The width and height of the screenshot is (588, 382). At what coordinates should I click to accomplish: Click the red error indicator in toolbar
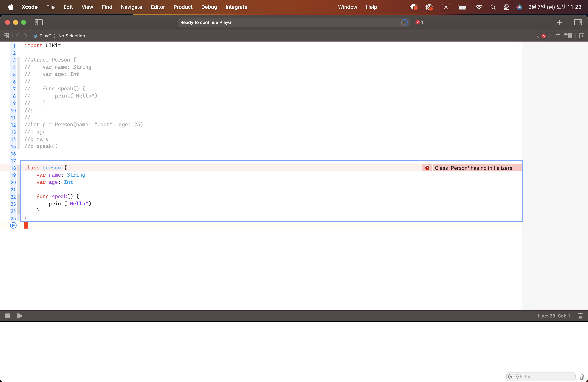(419, 22)
